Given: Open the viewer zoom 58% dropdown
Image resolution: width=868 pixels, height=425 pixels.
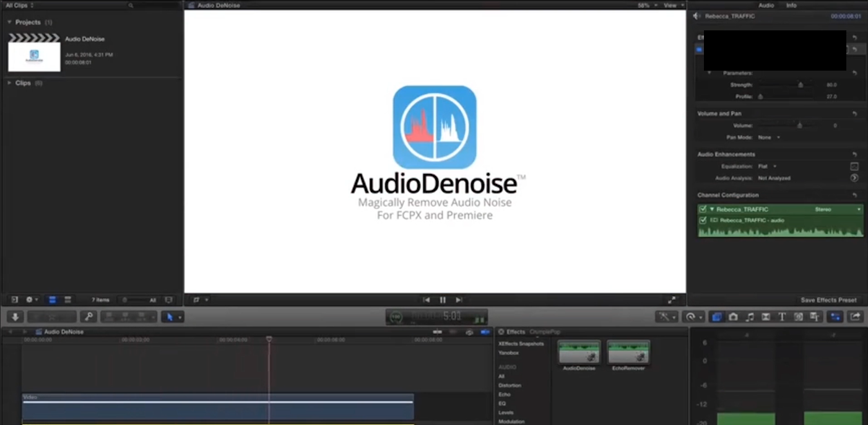Looking at the screenshot, I should [x=648, y=5].
